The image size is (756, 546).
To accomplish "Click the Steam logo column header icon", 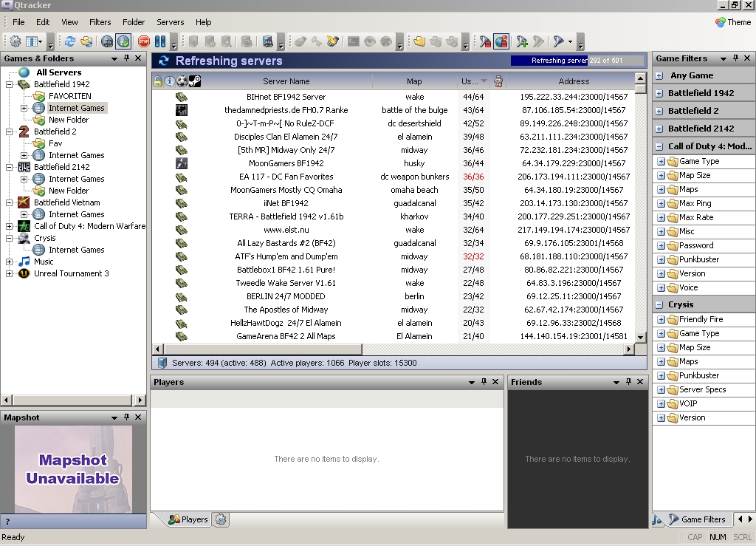I will pos(195,81).
